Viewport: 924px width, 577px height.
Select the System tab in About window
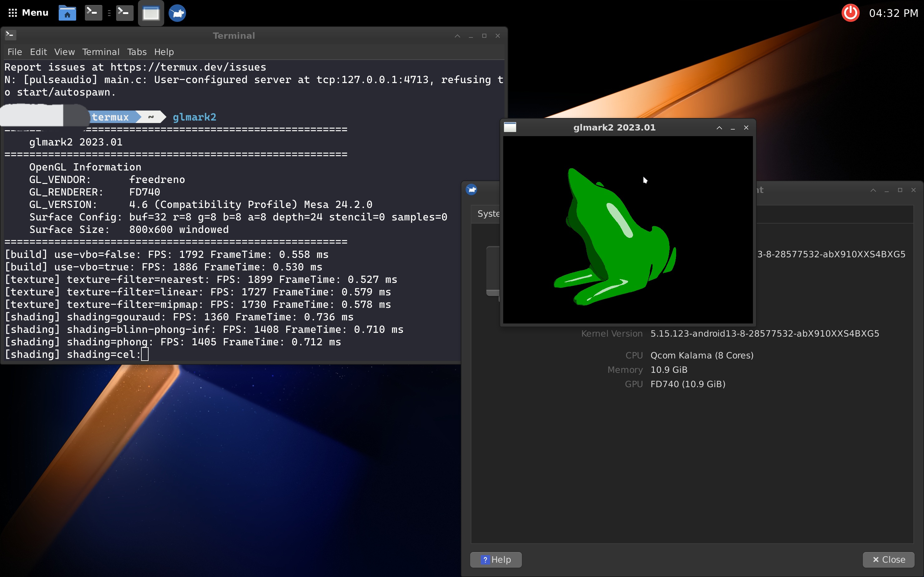point(486,214)
